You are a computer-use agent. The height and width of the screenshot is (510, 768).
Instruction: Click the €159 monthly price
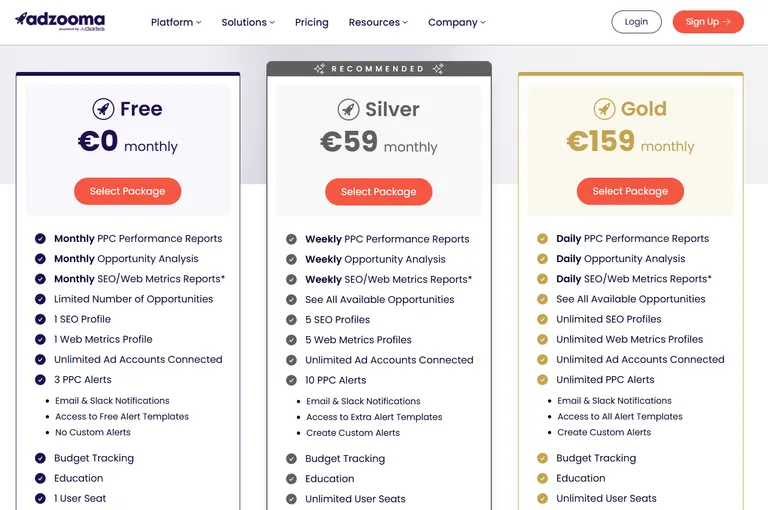click(x=630, y=142)
